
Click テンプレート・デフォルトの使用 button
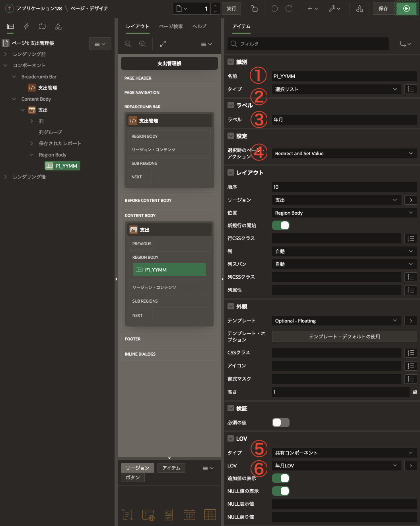(x=344, y=336)
